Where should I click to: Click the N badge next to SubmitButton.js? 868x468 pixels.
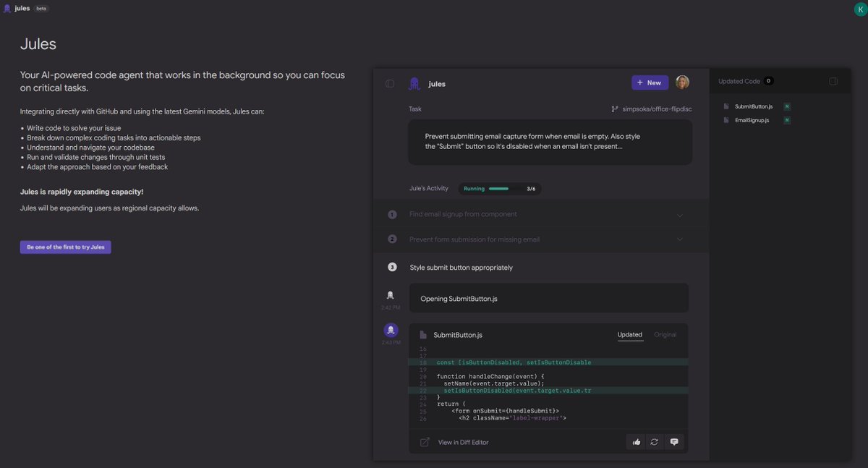coord(787,106)
